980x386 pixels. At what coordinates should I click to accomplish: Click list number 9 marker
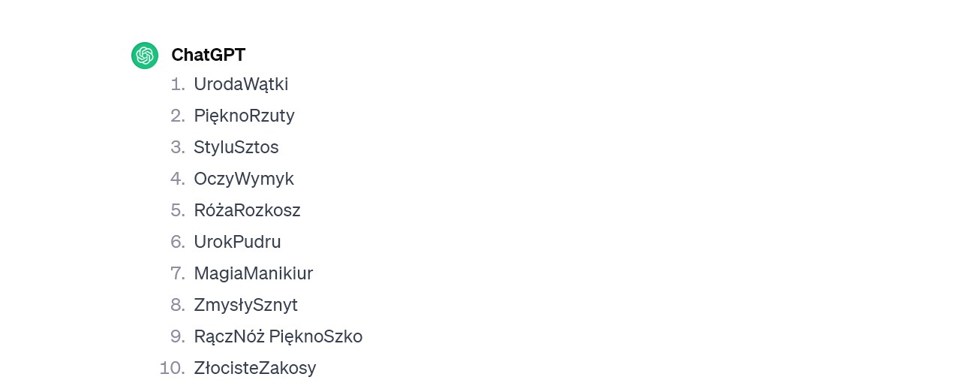(178, 336)
